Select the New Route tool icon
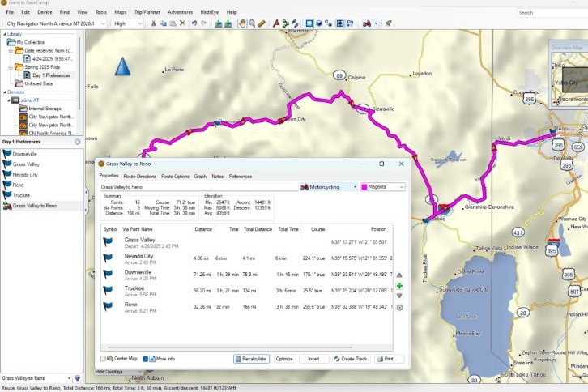Viewport: 588px width, 392px height. click(286, 23)
